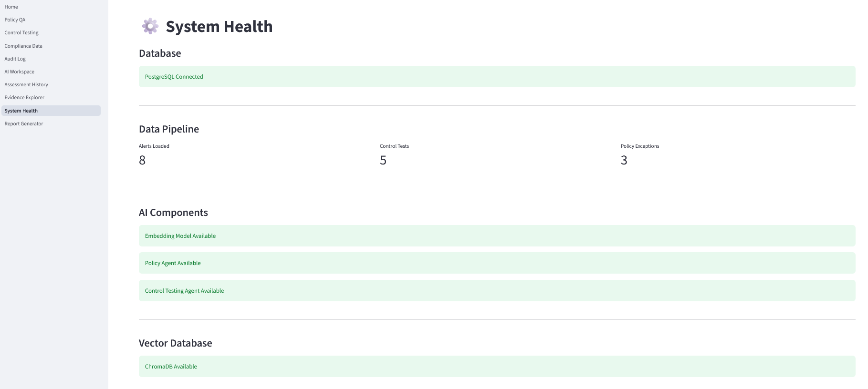Click Embedding Model Available status banner
The width and height of the screenshot is (868, 389).
tap(497, 235)
